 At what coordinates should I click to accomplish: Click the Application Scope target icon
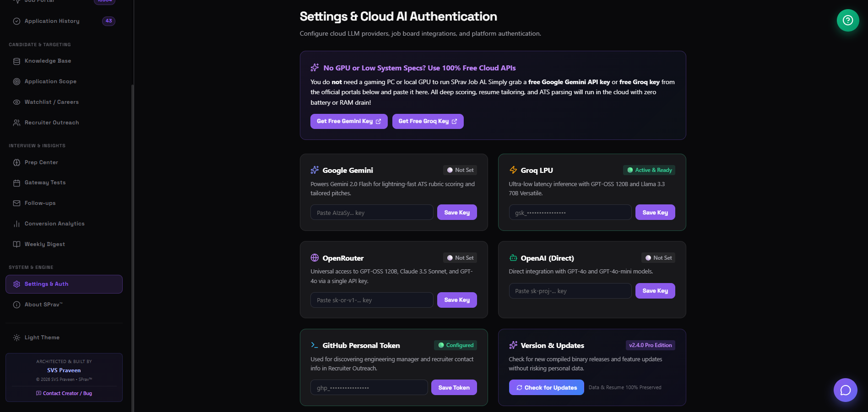tap(16, 81)
